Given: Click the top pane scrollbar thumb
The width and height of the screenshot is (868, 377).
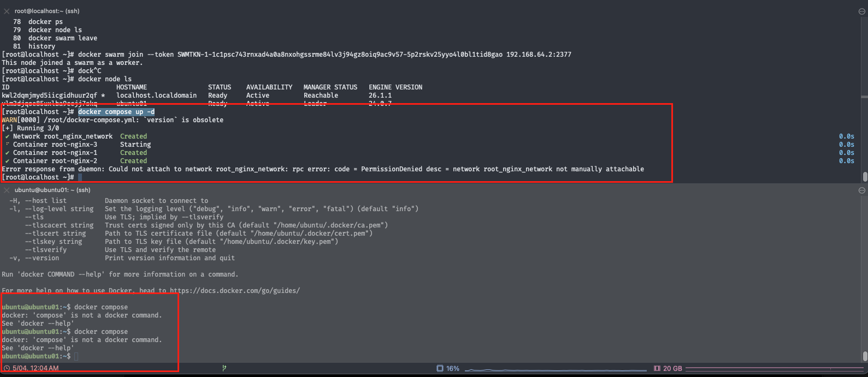Looking at the screenshot, I should 865,177.
